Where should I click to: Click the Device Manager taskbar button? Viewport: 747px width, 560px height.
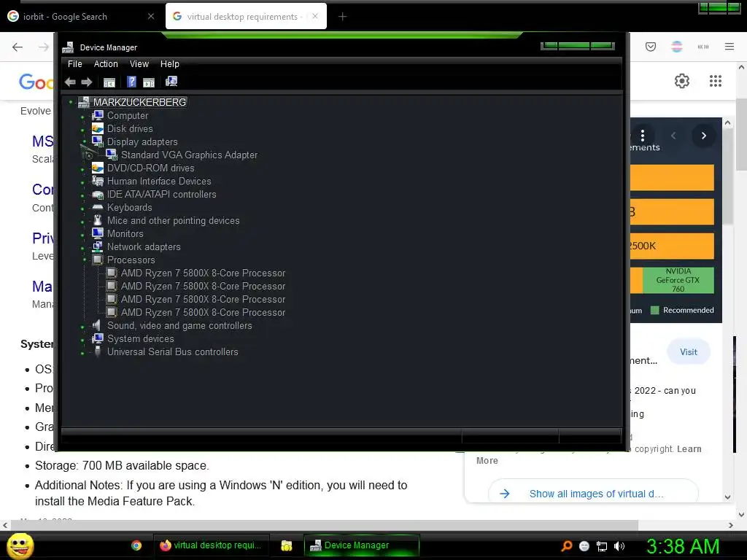tap(361, 545)
